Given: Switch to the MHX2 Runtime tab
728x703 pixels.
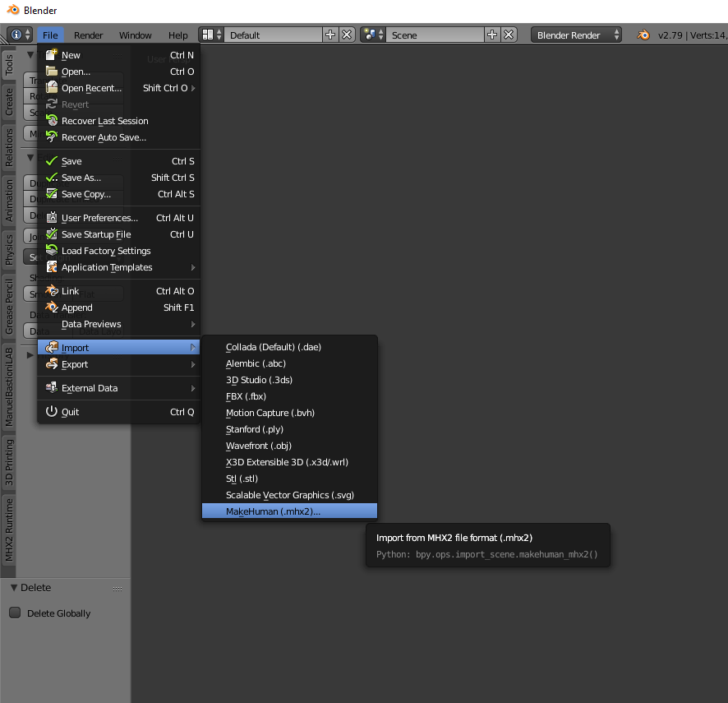Looking at the screenshot, I should click(x=9, y=530).
